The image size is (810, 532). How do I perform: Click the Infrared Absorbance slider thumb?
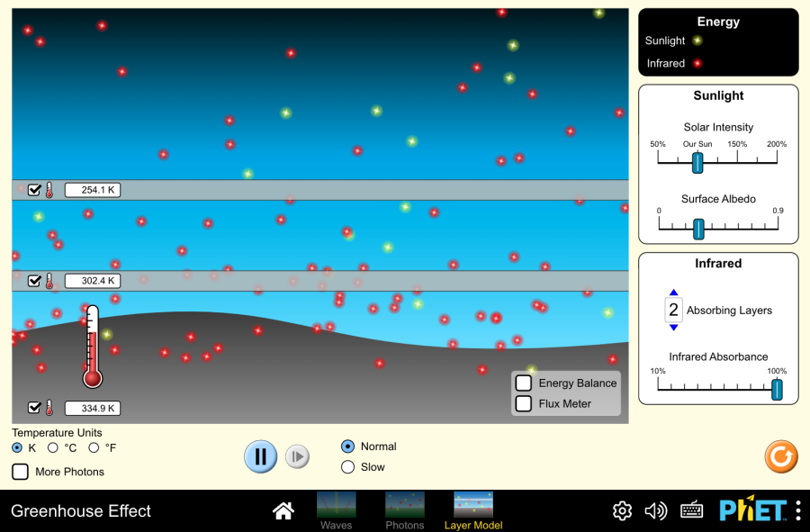click(777, 390)
